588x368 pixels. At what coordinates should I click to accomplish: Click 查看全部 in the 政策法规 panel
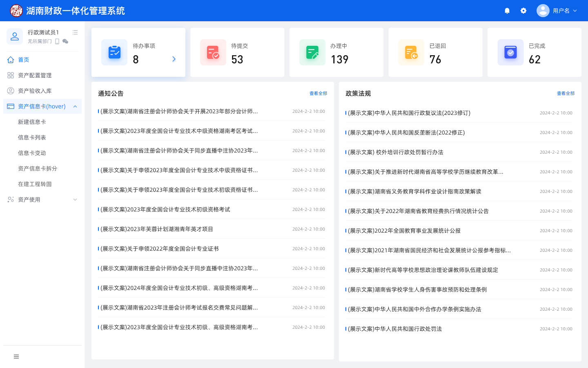tap(566, 93)
